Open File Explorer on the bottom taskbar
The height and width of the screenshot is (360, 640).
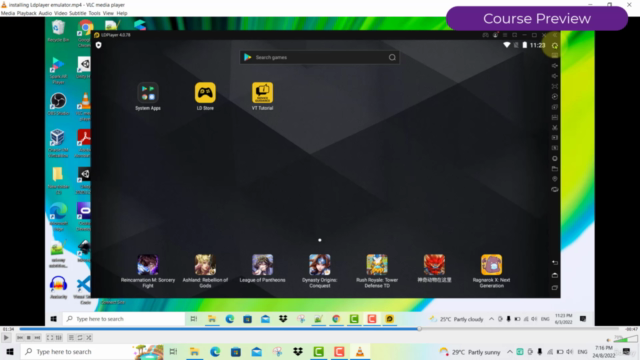pyautogui.click(x=194, y=351)
